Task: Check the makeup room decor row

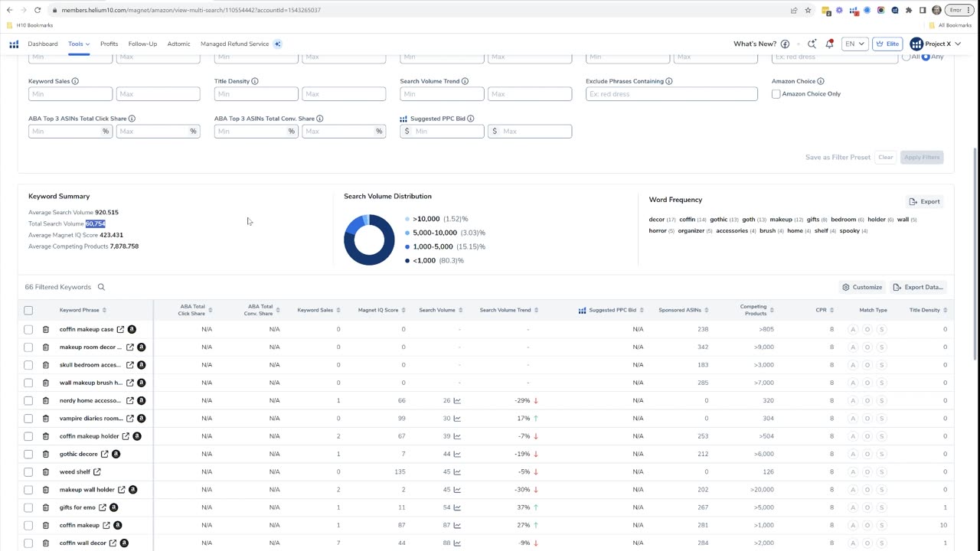Action: coord(28,347)
